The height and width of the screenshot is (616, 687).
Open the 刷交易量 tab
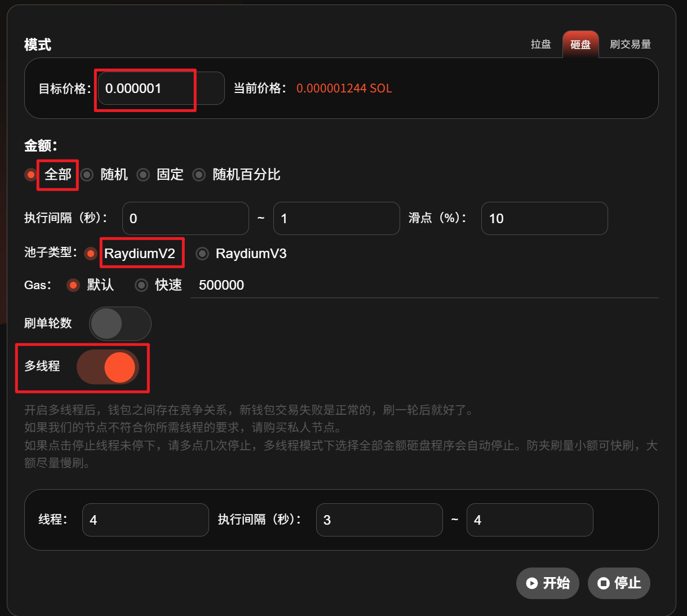pos(630,45)
